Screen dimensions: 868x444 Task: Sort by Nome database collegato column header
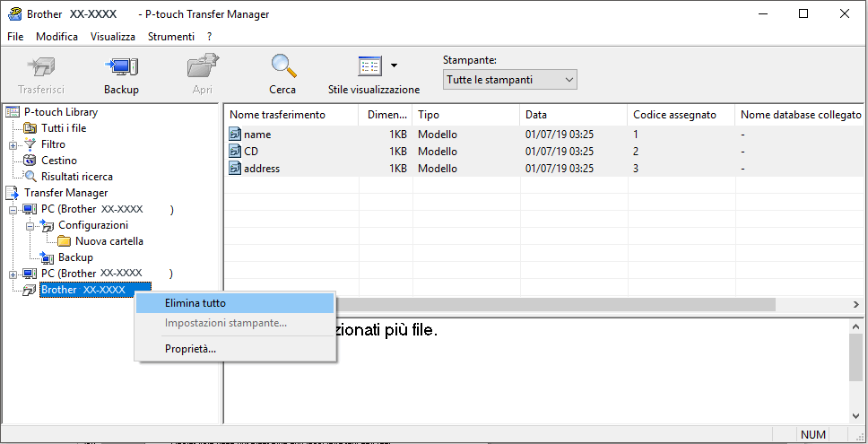tap(800, 115)
